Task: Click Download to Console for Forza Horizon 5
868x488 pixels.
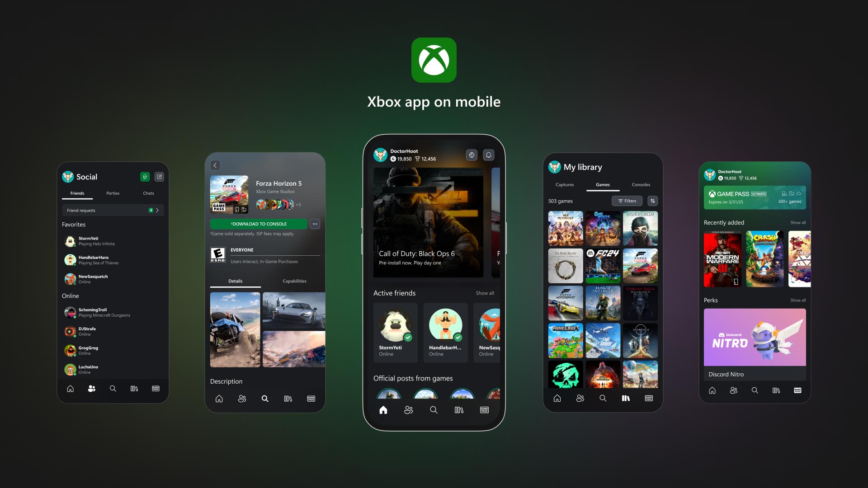Action: [259, 224]
